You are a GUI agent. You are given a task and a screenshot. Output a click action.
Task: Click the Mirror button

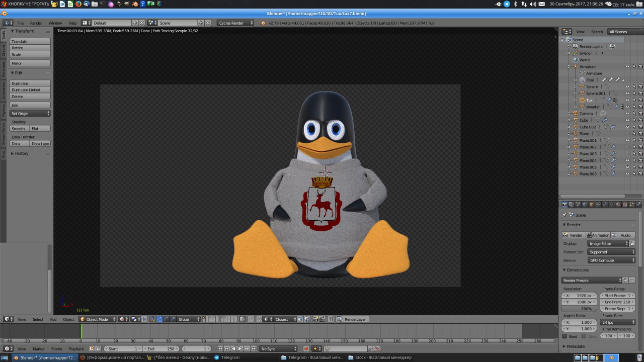tap(30, 63)
